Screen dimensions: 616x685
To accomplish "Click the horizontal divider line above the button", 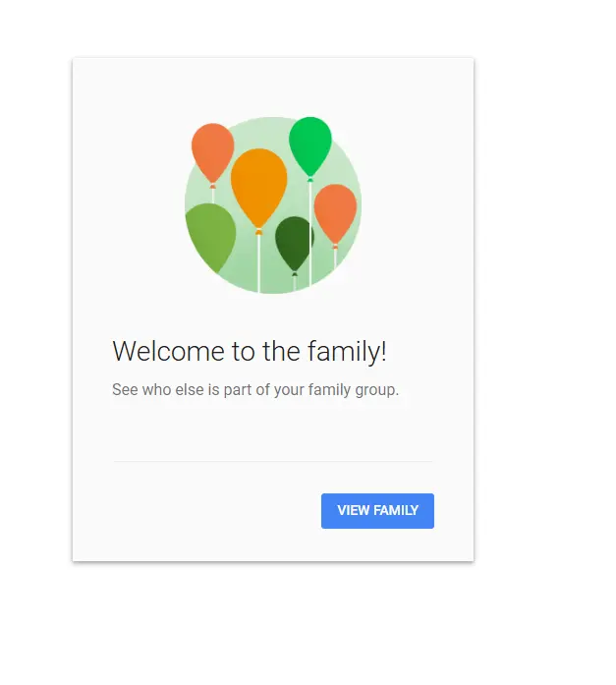I will [x=273, y=461].
